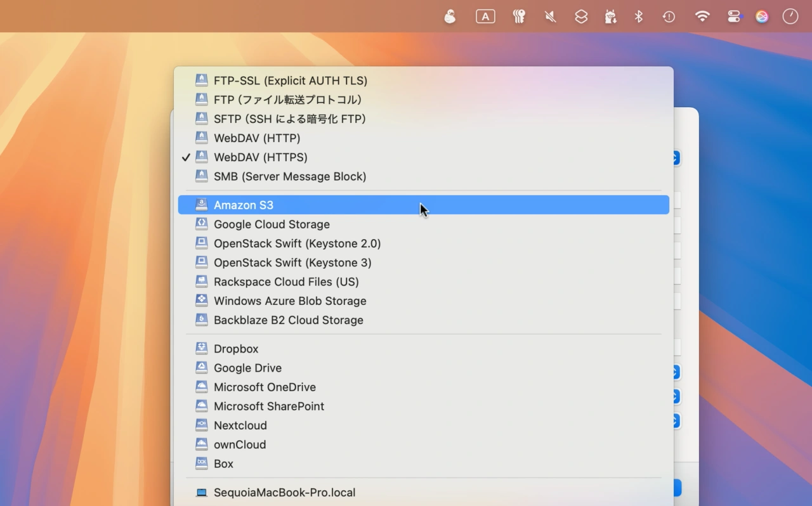
Task: Open Control Center toggles in menu bar
Action: coord(733,17)
